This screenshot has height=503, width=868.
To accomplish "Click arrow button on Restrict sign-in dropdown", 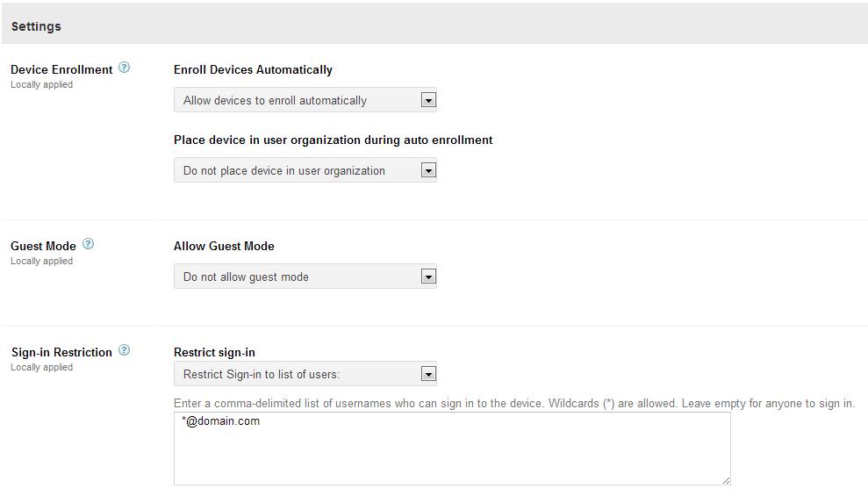I will (428, 375).
